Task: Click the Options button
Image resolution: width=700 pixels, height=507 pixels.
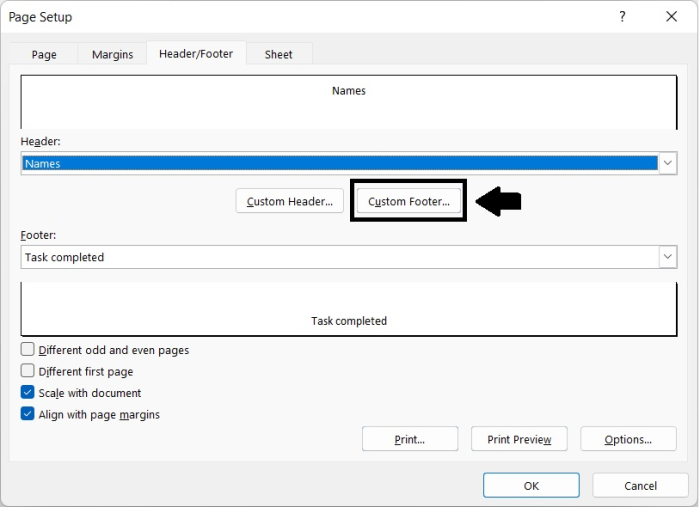Action: coord(628,439)
